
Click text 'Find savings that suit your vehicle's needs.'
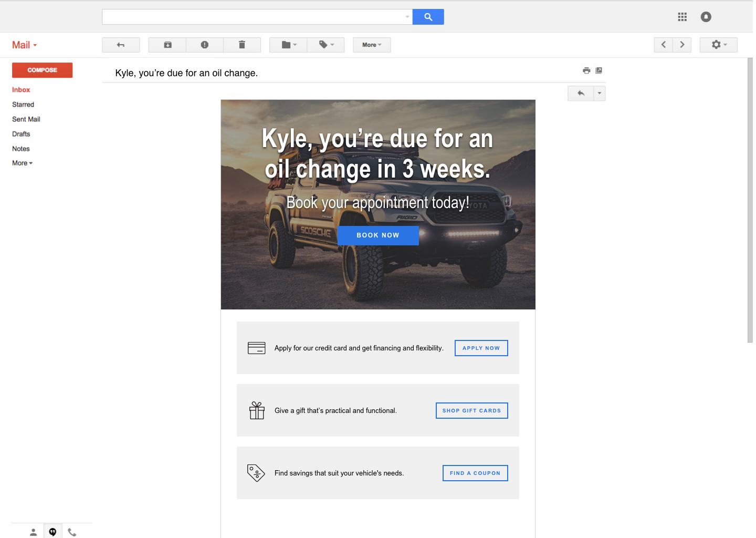339,473
